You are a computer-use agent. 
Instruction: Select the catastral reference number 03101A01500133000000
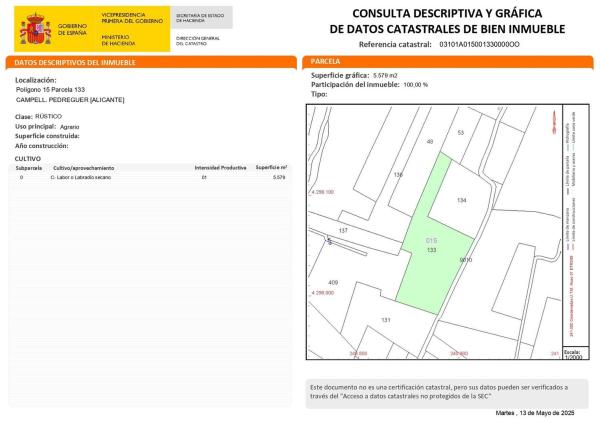[x=479, y=44]
